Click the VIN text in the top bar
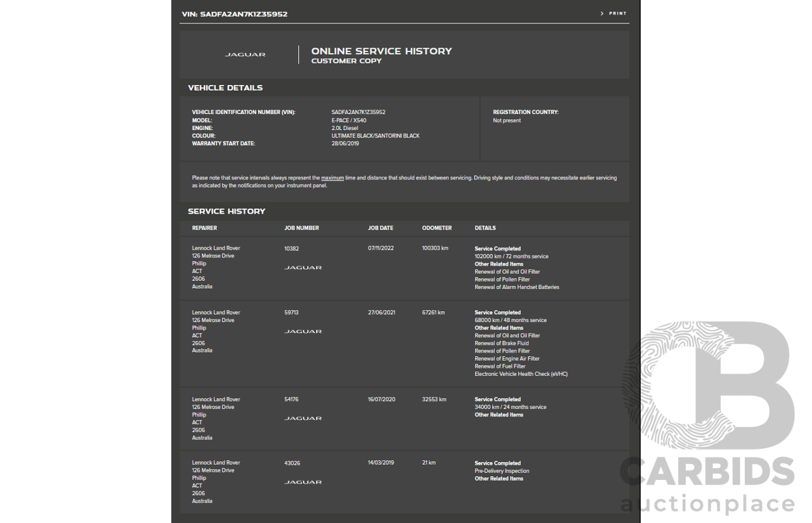 point(235,14)
